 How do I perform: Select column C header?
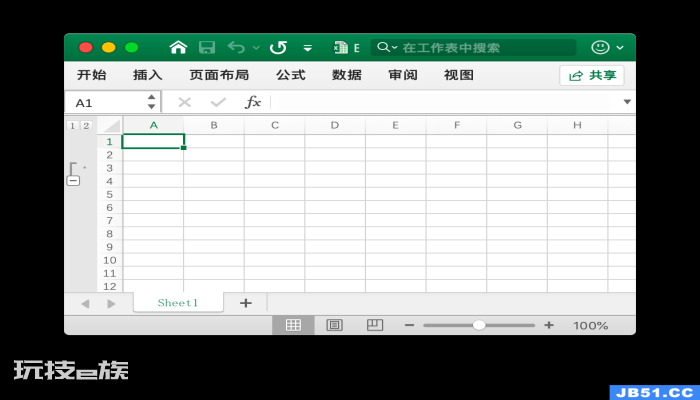click(275, 125)
